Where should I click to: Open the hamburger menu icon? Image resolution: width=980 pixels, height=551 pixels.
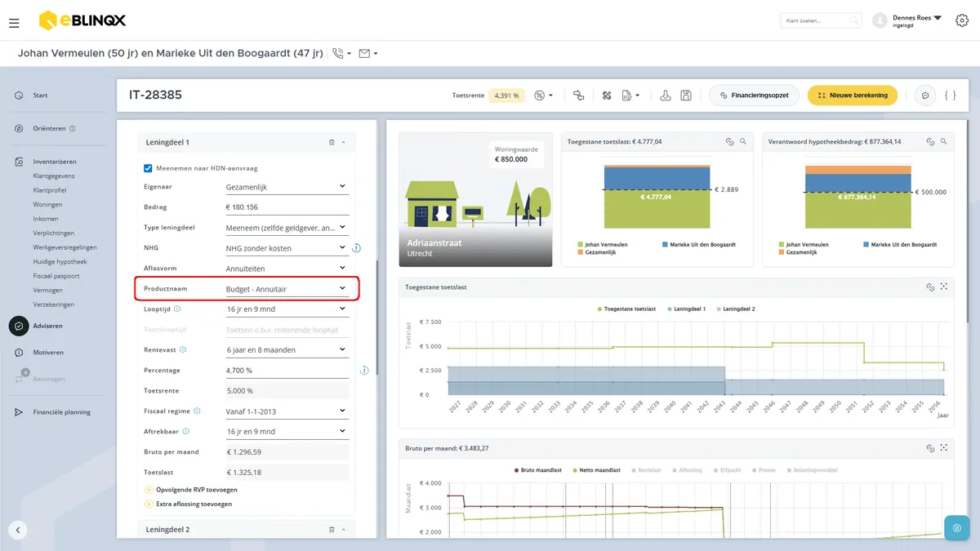[14, 23]
